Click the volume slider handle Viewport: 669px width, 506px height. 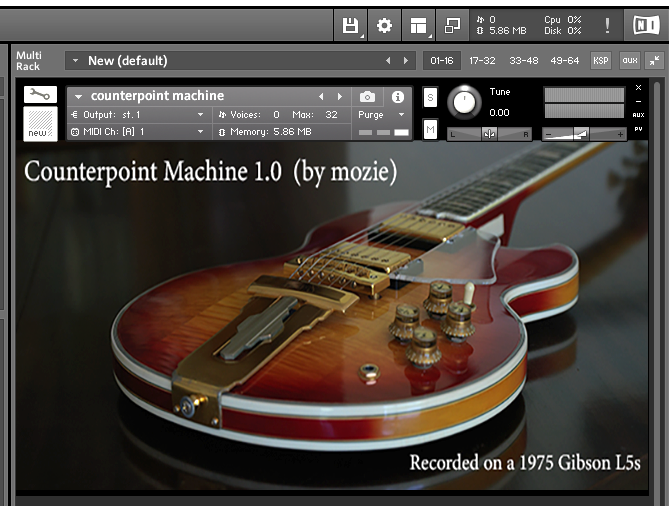[x=581, y=134]
